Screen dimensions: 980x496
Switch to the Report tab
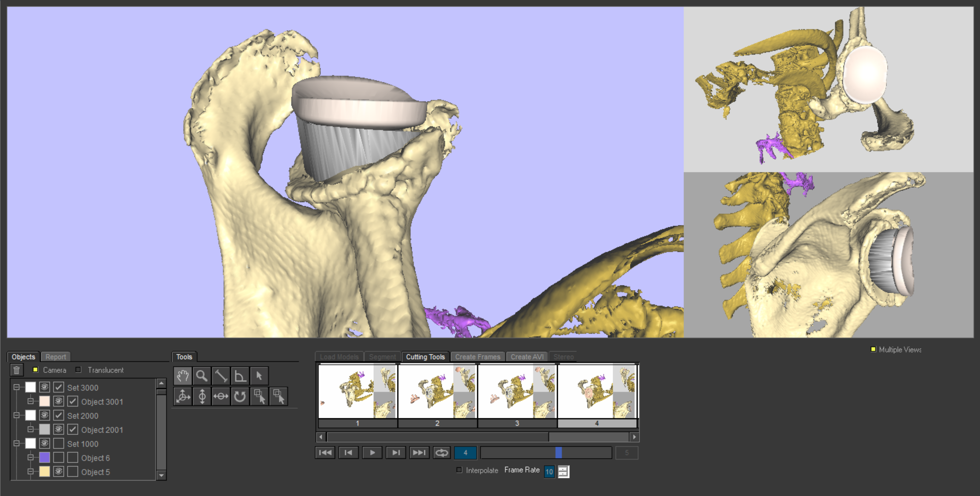point(56,357)
